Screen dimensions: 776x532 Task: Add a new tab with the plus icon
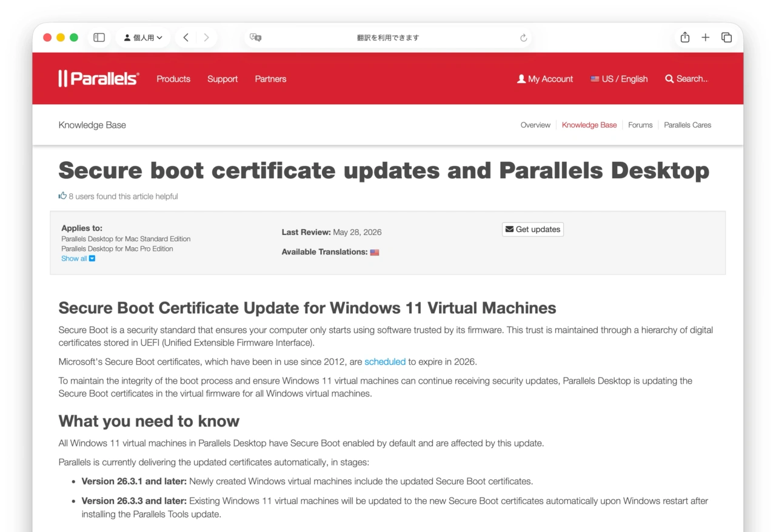[706, 38]
